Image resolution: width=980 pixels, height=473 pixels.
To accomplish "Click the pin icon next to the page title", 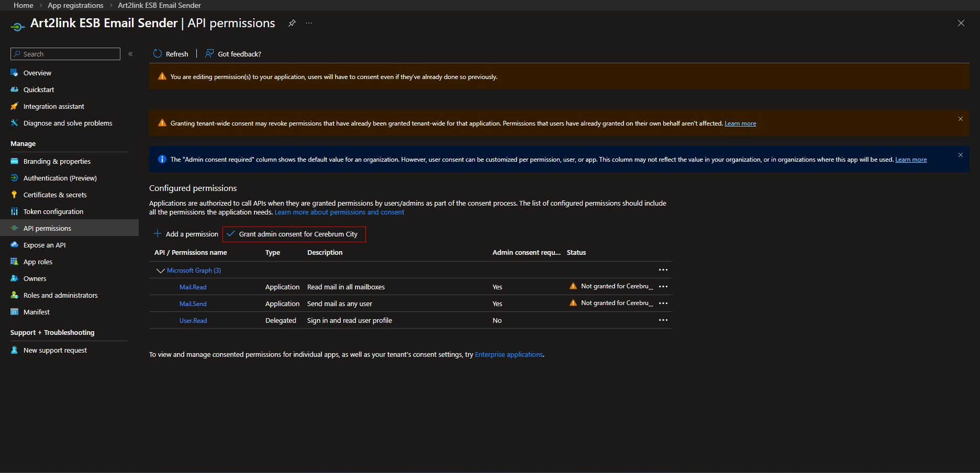I will (x=292, y=23).
